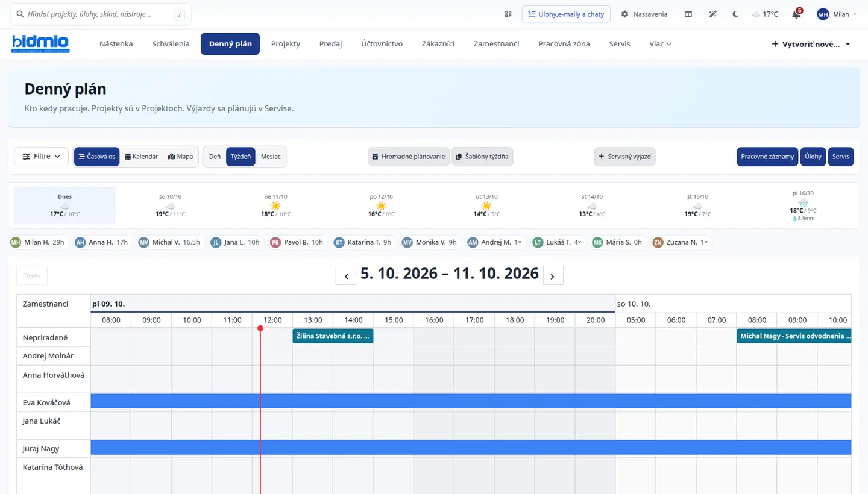Open Hromadné plánovanie
This screenshot has width=868, height=494.
pyautogui.click(x=409, y=157)
